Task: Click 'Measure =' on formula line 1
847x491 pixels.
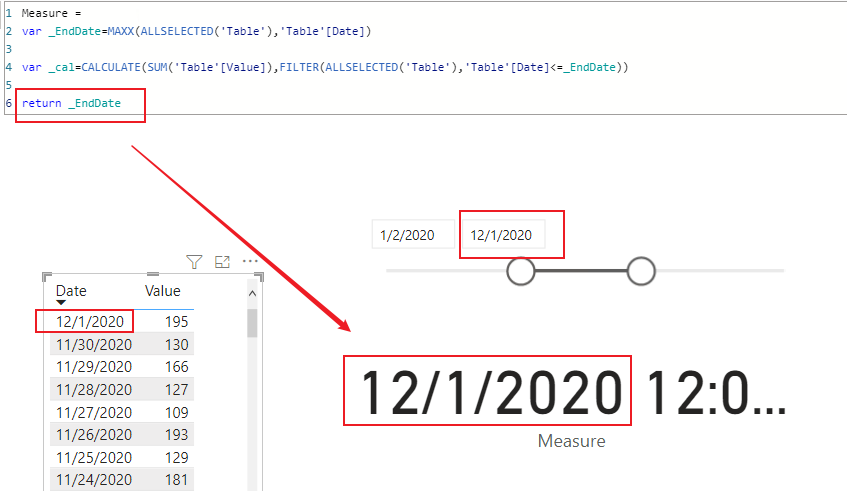Action: tap(51, 13)
